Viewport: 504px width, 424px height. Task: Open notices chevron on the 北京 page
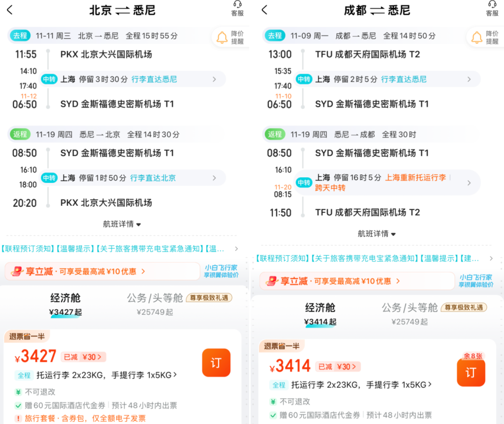click(x=237, y=249)
